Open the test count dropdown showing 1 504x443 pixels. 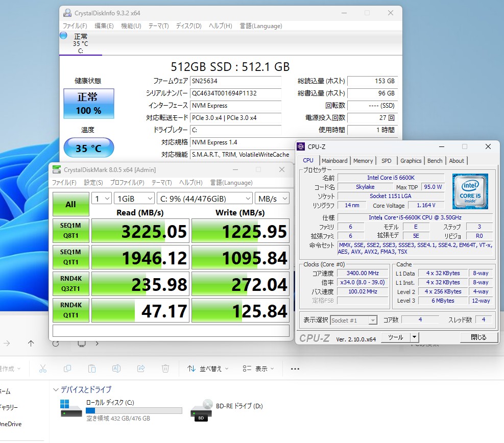coord(102,199)
